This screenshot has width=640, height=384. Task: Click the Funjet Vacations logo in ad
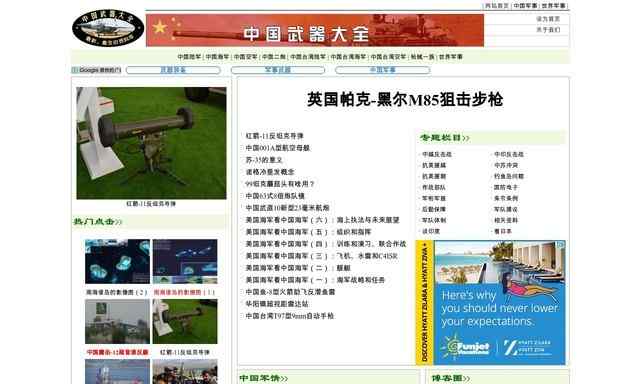(466, 348)
